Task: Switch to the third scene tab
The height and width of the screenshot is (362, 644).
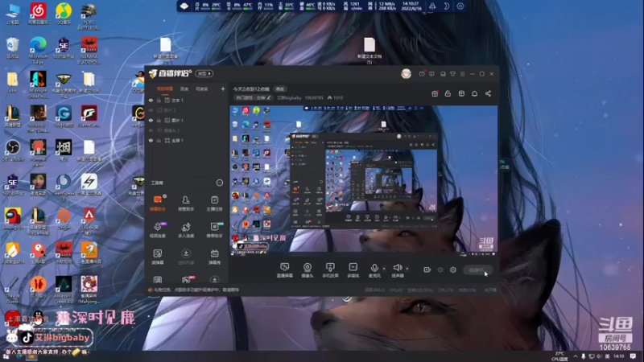Action: pos(202,89)
